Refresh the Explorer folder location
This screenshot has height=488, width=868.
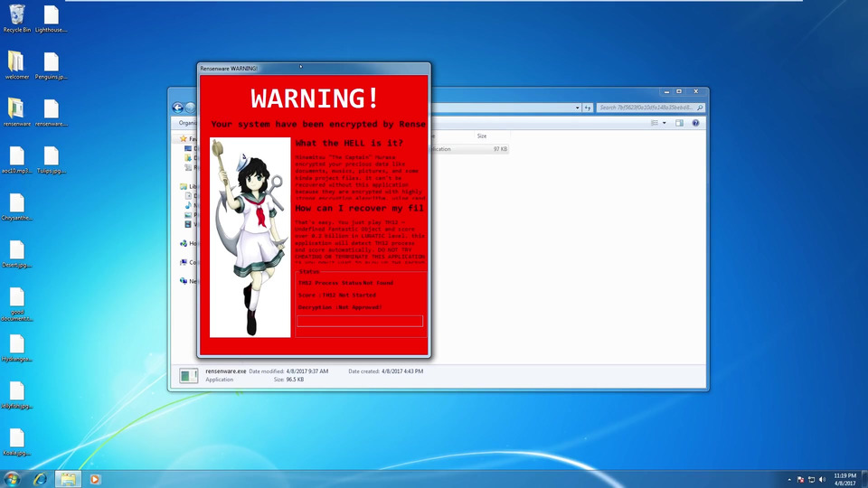tap(588, 108)
